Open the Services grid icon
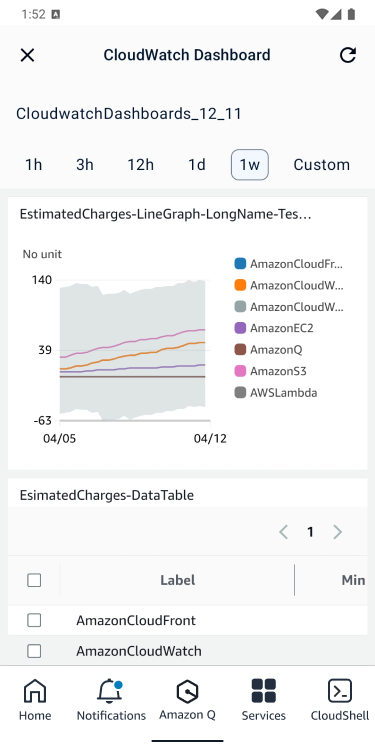The width and height of the screenshot is (375, 750). click(264, 691)
